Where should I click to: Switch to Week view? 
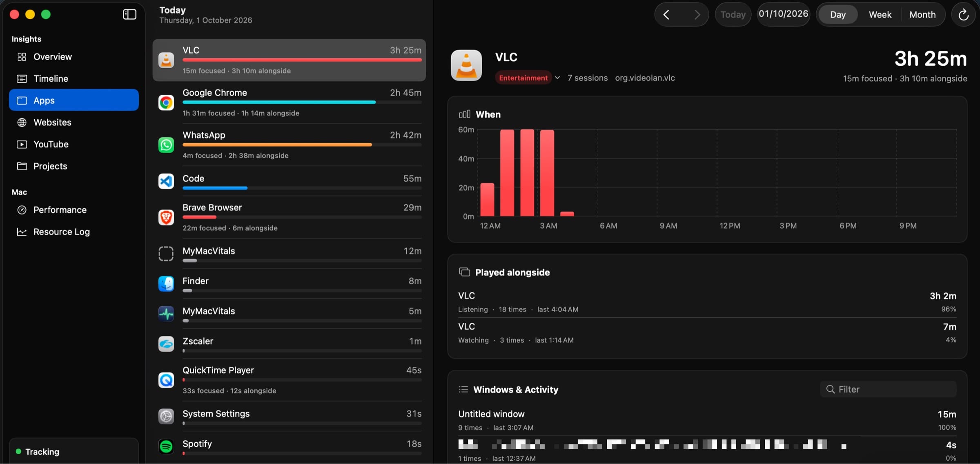point(880,15)
